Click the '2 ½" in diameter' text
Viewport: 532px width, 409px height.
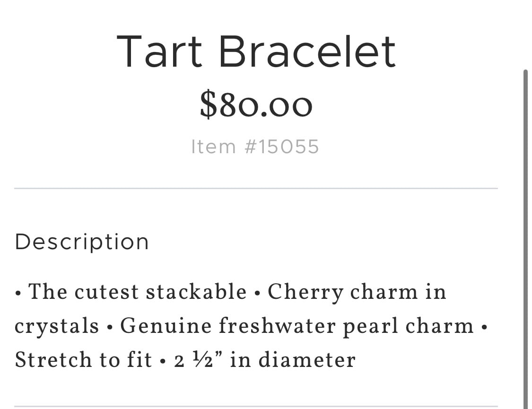[x=265, y=360]
